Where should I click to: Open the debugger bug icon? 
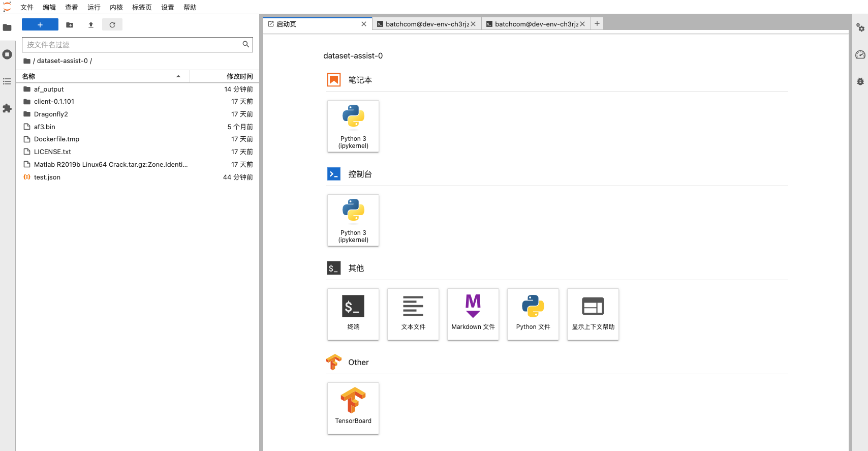click(x=860, y=81)
